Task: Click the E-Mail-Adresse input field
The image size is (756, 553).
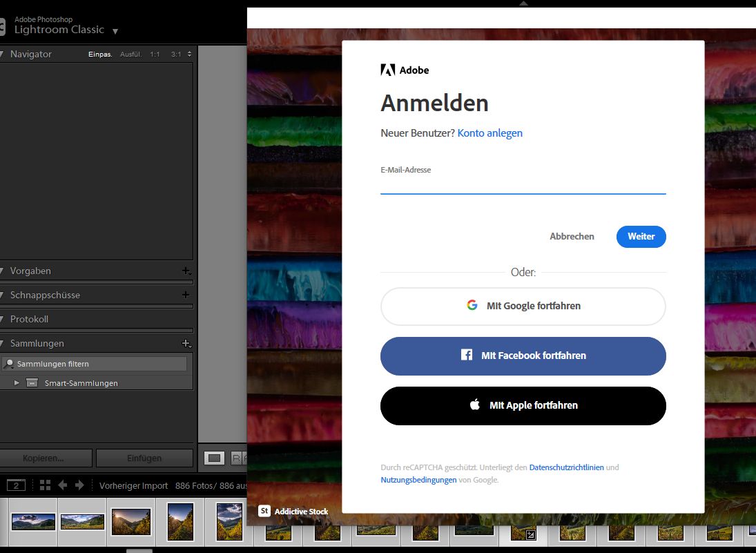Action: pyautogui.click(x=523, y=184)
